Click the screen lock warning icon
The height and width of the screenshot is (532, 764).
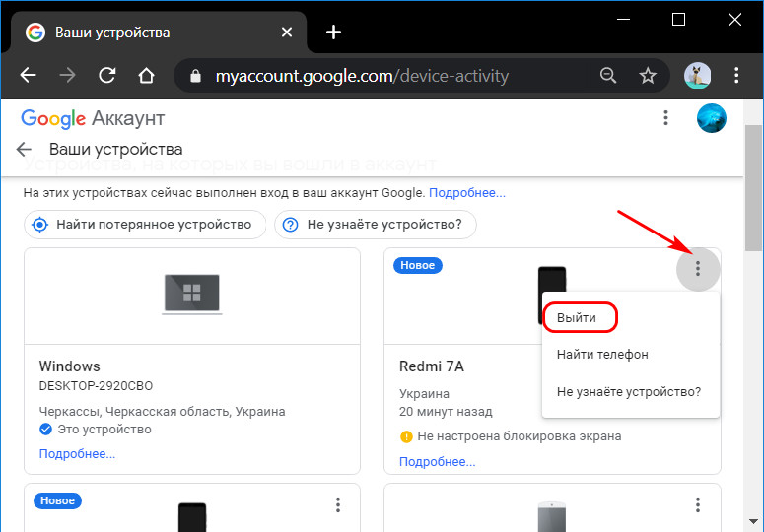coord(406,436)
